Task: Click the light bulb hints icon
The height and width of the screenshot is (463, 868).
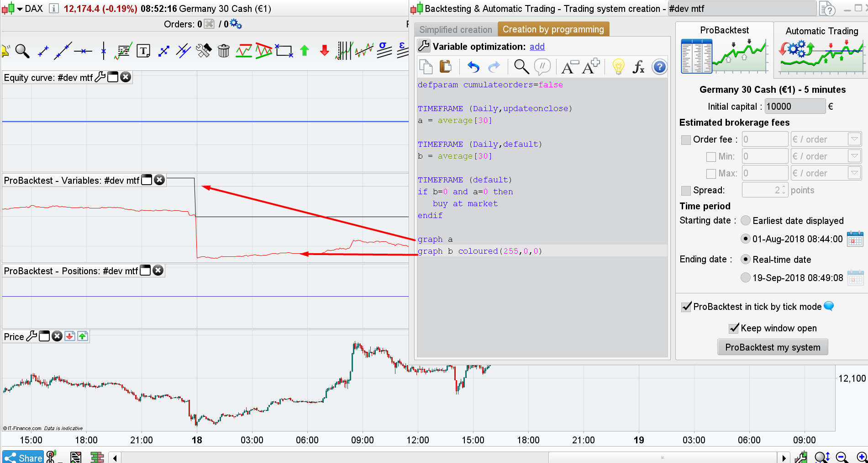Action: (x=618, y=67)
